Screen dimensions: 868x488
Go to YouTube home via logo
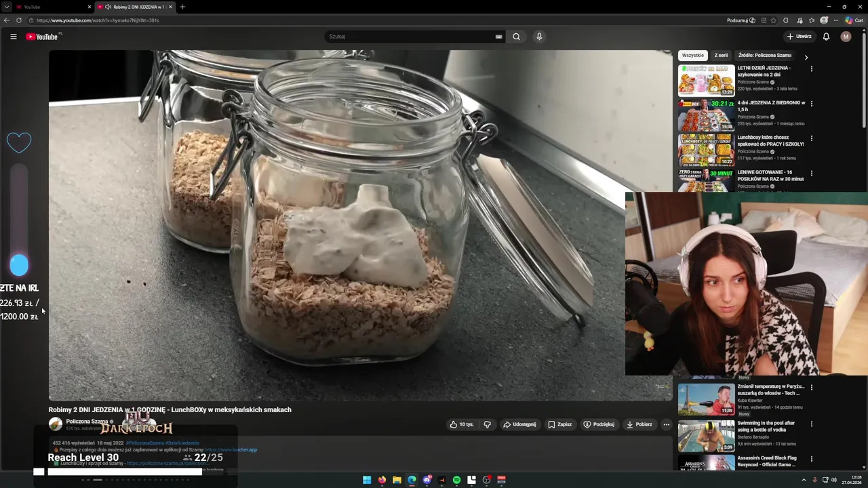pyautogui.click(x=42, y=37)
